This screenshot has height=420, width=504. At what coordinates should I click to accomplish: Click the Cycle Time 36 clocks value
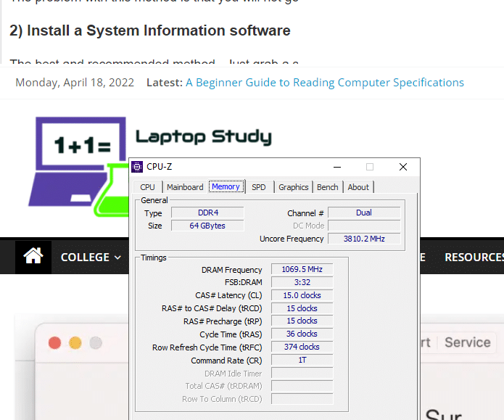pos(302,334)
